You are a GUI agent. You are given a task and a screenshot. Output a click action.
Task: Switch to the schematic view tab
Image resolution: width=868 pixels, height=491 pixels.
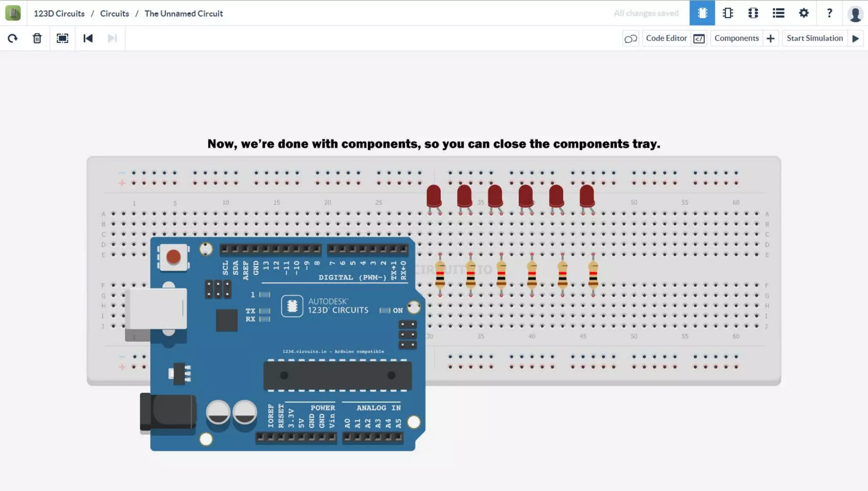[728, 13]
